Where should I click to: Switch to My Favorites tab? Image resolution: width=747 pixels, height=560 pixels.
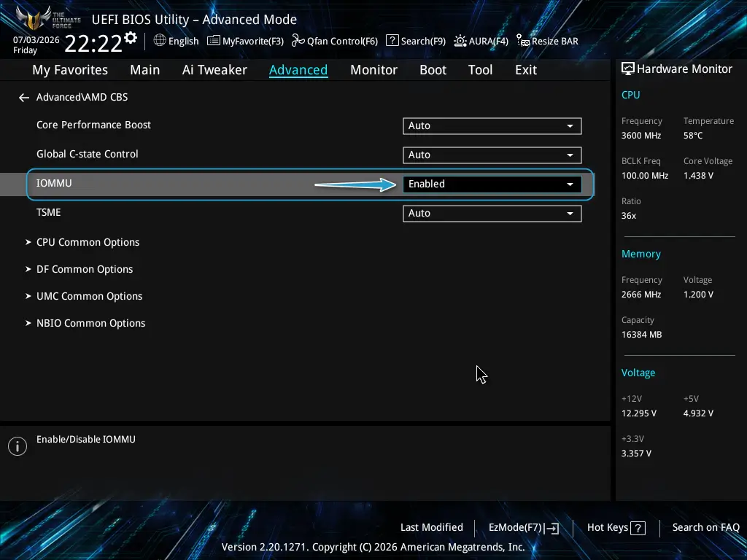click(x=70, y=70)
